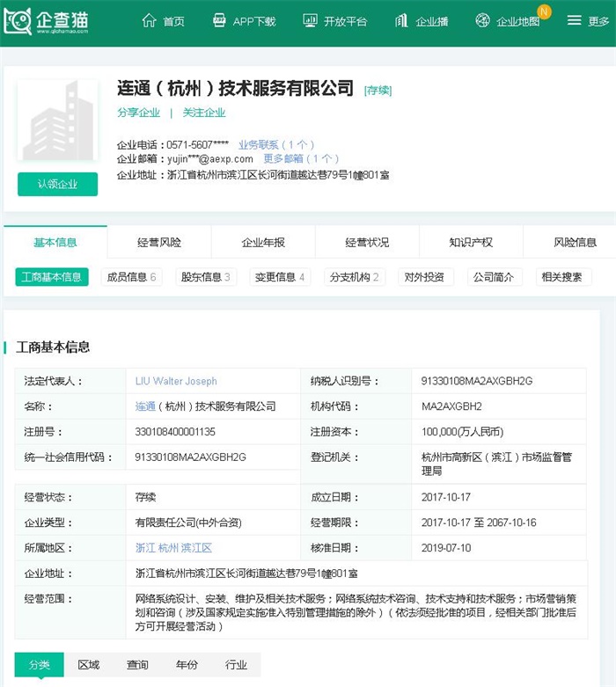Viewport: 616px width, 687px height.
Task: Click founding date 2017-10-17
Action: point(446,497)
